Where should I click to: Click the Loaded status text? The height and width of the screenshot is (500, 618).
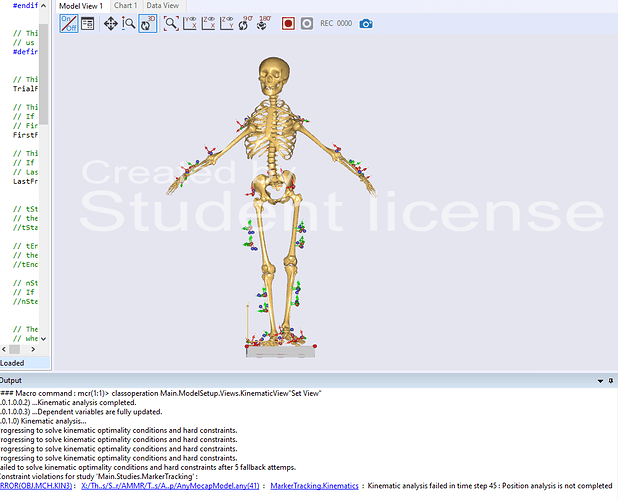(12, 363)
